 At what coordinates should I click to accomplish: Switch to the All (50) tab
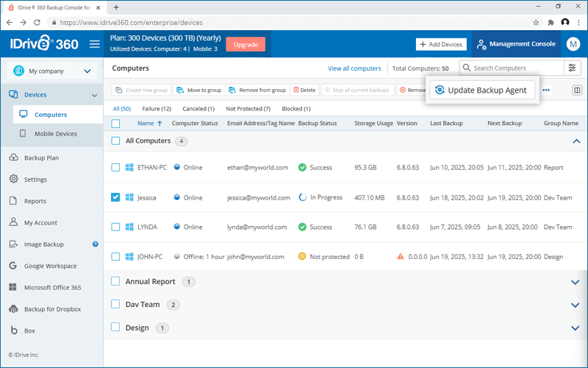(x=122, y=108)
